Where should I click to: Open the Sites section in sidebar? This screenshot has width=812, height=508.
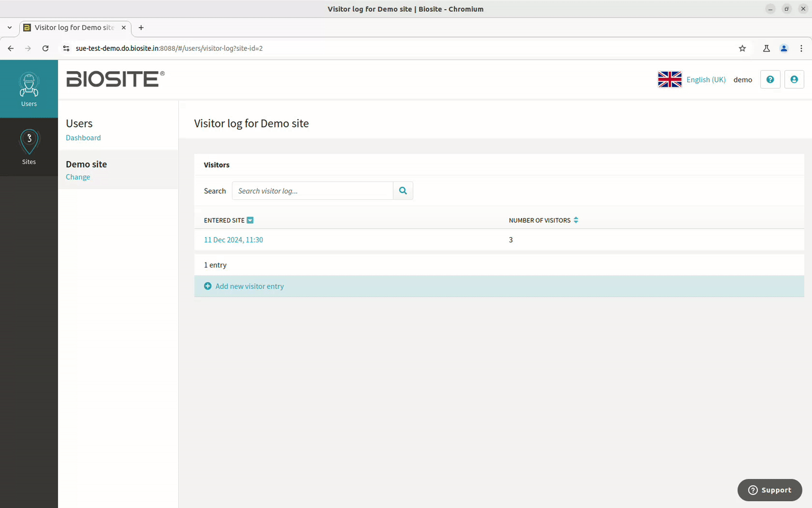29,147
